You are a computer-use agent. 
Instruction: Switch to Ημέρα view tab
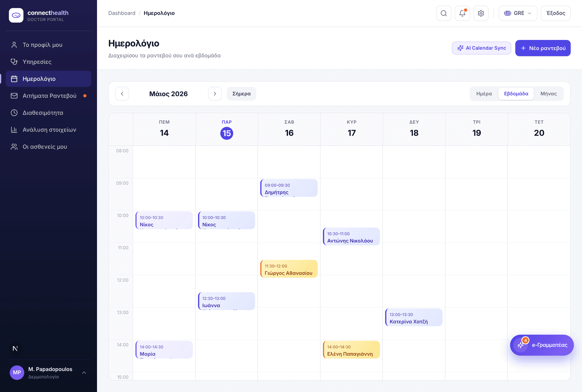484,94
